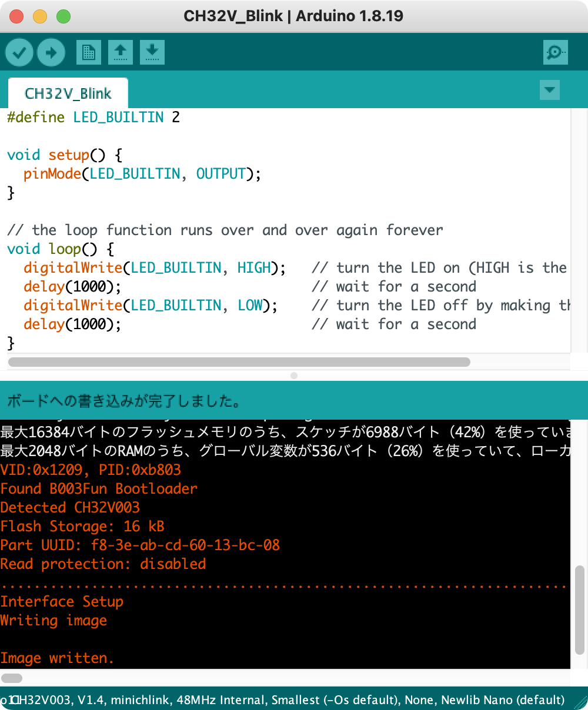Click the 'void setup() {' line
Viewport: 588px width, 710px height.
pyautogui.click(x=65, y=155)
